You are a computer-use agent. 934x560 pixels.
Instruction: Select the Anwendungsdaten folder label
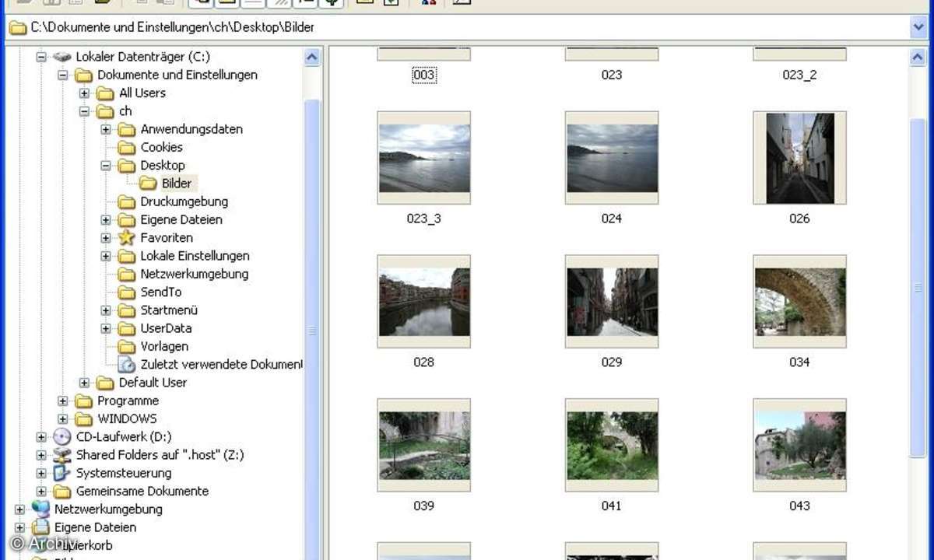[x=191, y=129]
